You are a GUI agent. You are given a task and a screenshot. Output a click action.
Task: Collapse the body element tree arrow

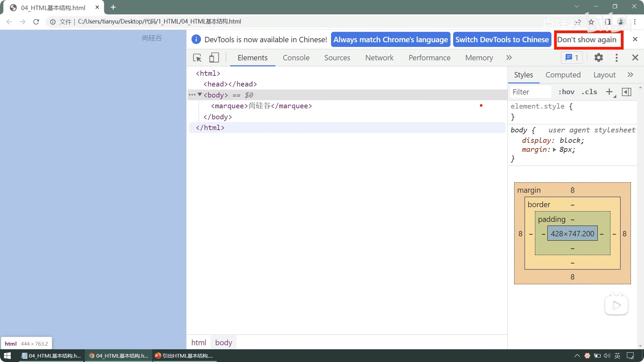[200, 95]
